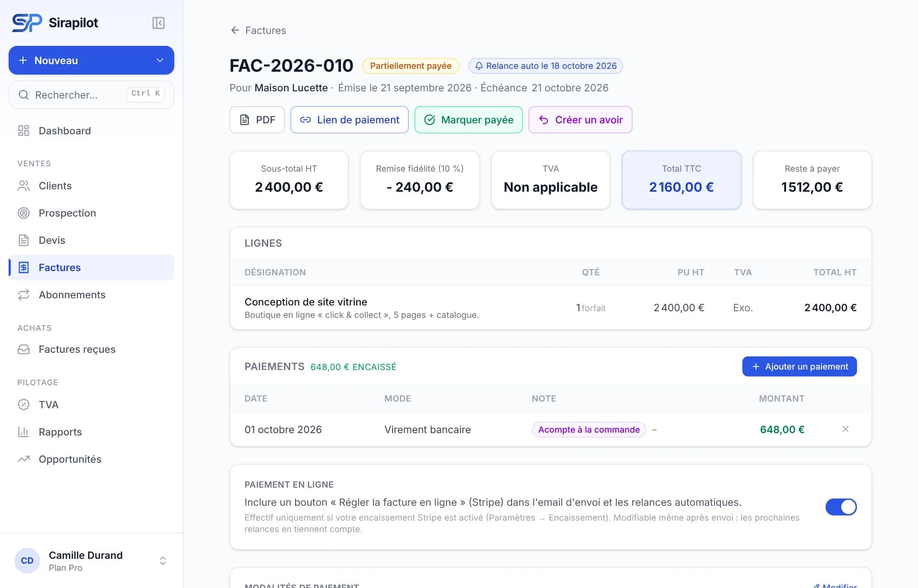This screenshot has width=918, height=588.
Task: Generate a Lien de paiement
Action: [350, 120]
